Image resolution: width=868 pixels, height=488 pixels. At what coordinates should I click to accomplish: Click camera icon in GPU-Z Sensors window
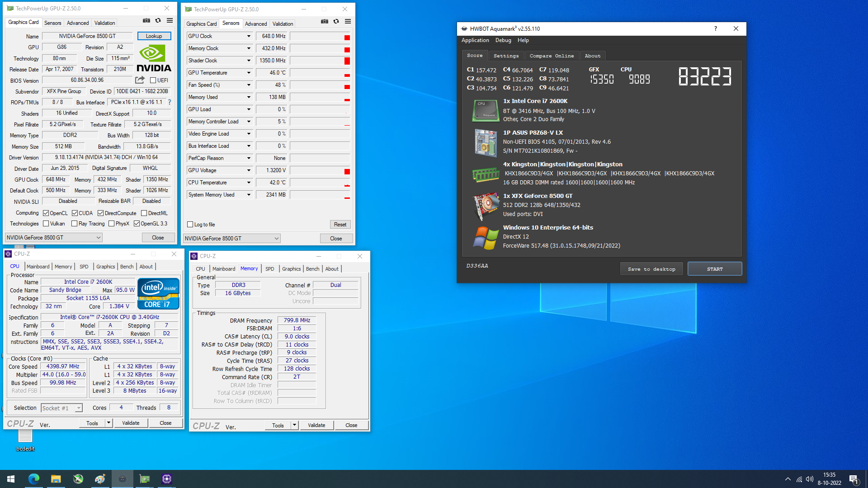325,21
